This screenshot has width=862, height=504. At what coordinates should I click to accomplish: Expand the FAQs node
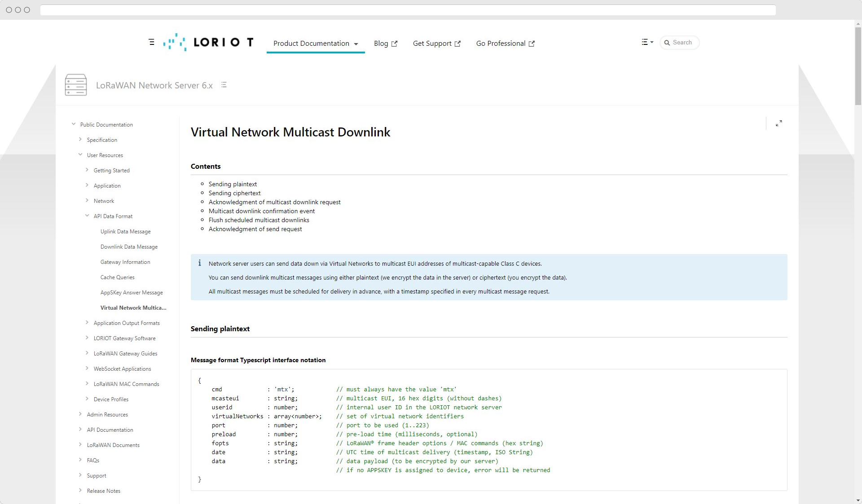(x=80, y=460)
